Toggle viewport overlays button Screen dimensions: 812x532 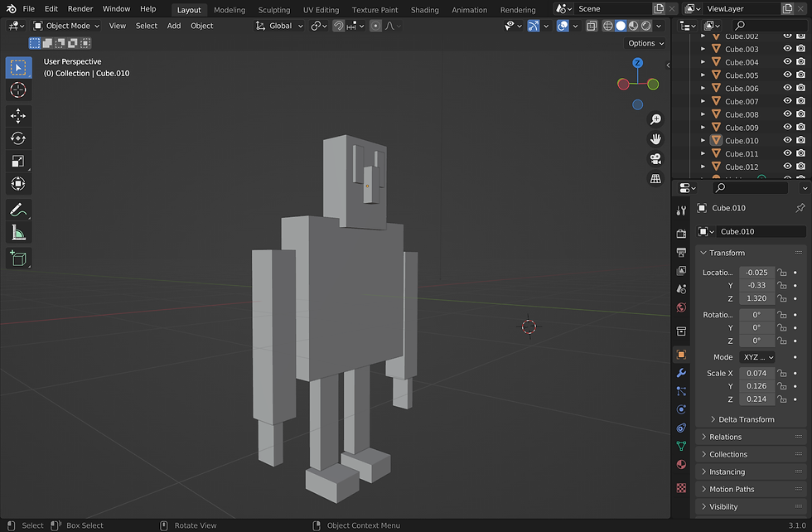pyautogui.click(x=563, y=26)
